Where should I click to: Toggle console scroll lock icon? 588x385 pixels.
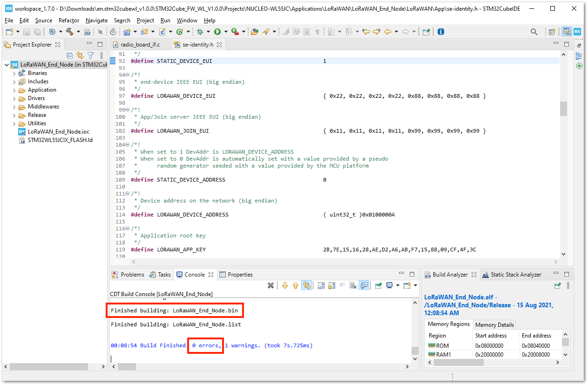pyautogui.click(x=332, y=285)
